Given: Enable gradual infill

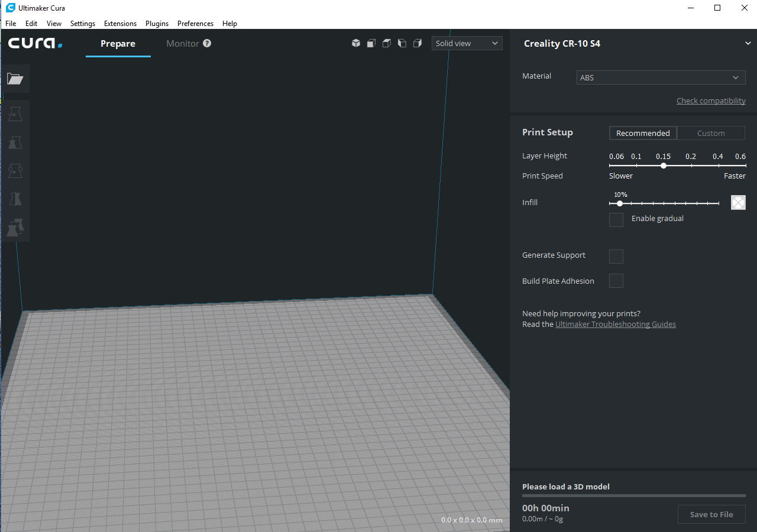Looking at the screenshot, I should pyautogui.click(x=616, y=219).
